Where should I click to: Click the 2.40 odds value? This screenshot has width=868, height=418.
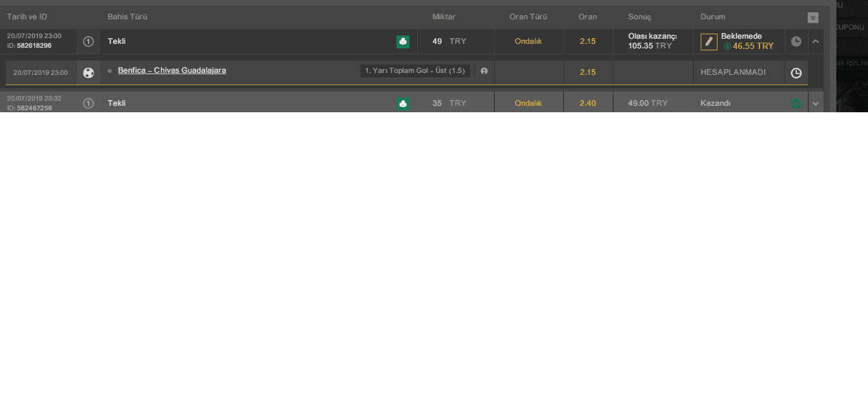click(x=588, y=103)
